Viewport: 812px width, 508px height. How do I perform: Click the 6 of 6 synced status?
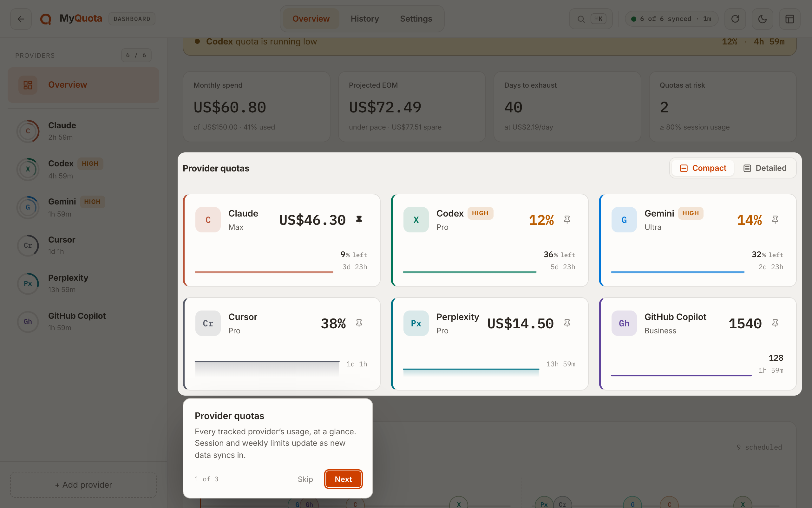tap(671, 19)
